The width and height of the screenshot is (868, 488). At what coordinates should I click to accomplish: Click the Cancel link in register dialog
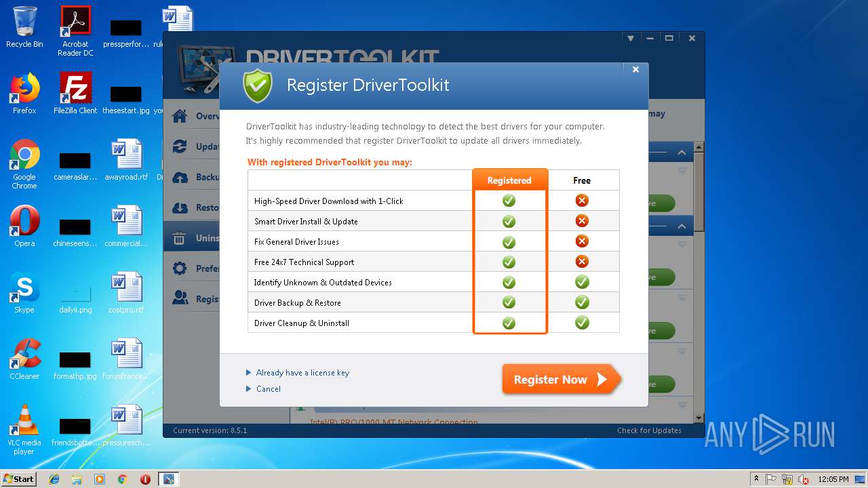pos(269,389)
